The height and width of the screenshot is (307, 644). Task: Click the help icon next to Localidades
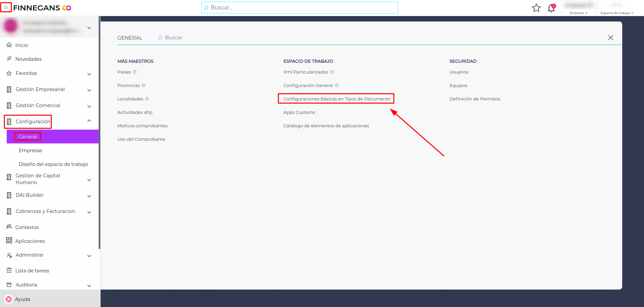pyautogui.click(x=147, y=99)
